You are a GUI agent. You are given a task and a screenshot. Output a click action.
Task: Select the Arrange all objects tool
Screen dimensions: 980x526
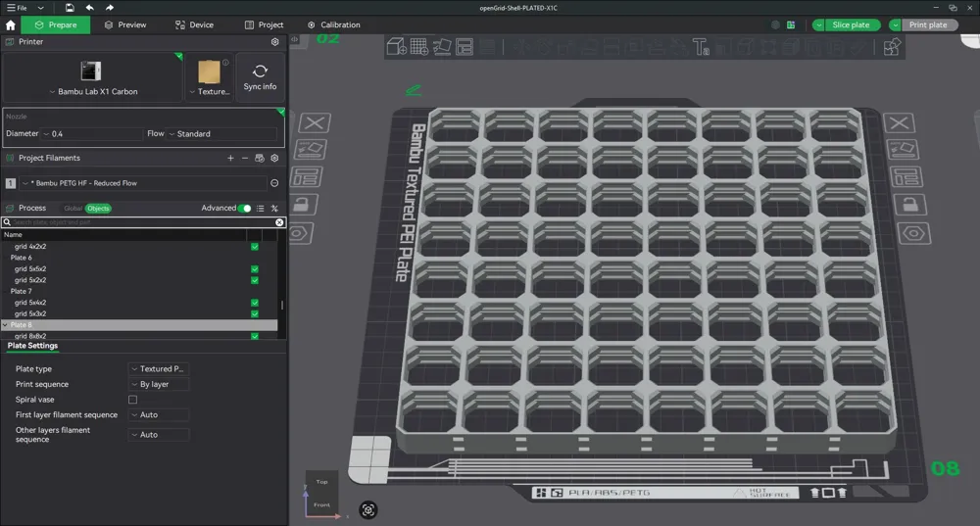tap(465, 47)
